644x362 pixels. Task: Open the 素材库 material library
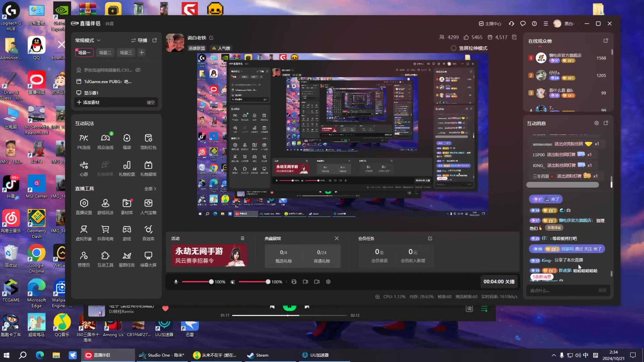coord(127,207)
